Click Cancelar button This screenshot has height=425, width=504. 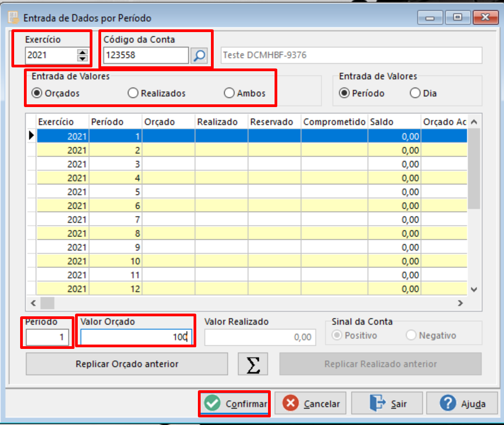tap(310, 403)
